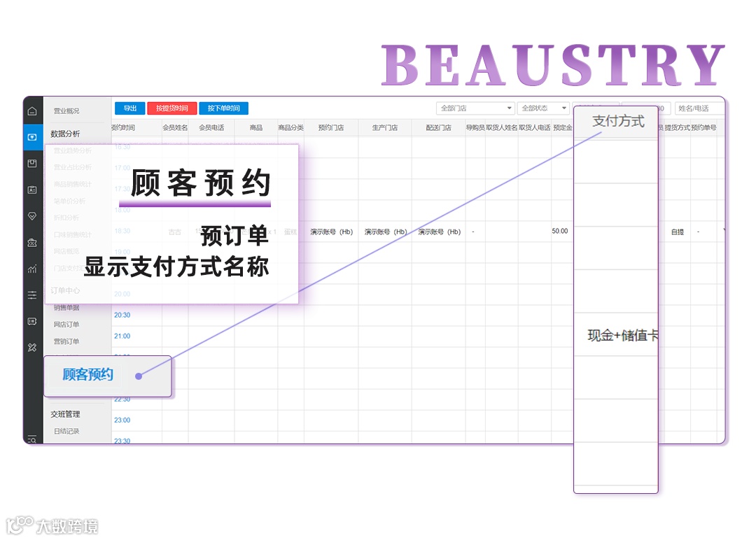This screenshot has width=756, height=540.
Task: Click the 提货方式 column header
Action: point(678,127)
